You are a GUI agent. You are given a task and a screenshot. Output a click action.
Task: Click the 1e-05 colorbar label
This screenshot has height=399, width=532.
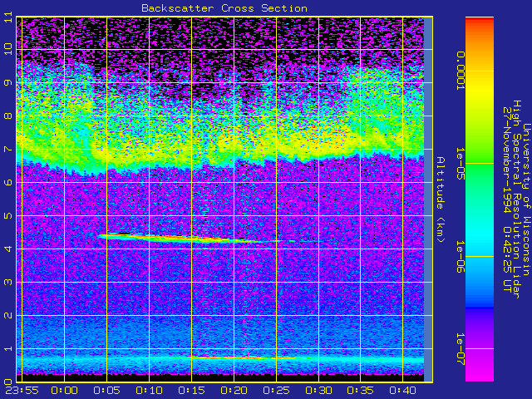[460, 163]
